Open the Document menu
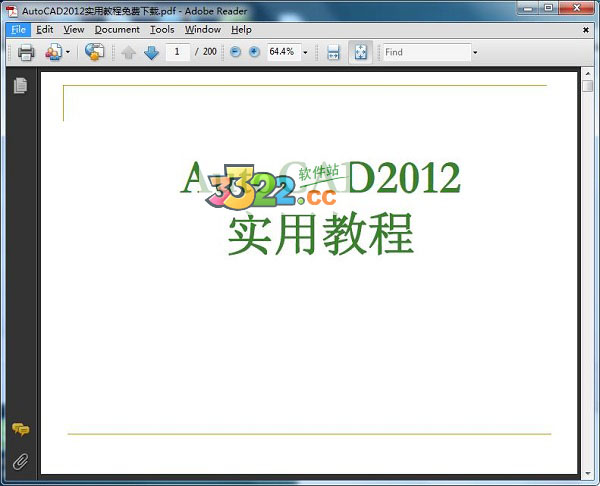Viewport: 600px width, 486px height. coord(117,29)
